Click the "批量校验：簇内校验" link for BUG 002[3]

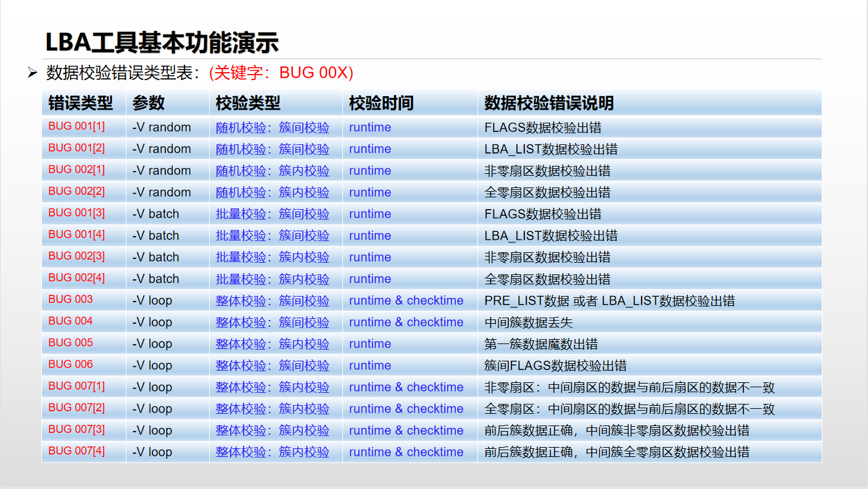point(272,257)
